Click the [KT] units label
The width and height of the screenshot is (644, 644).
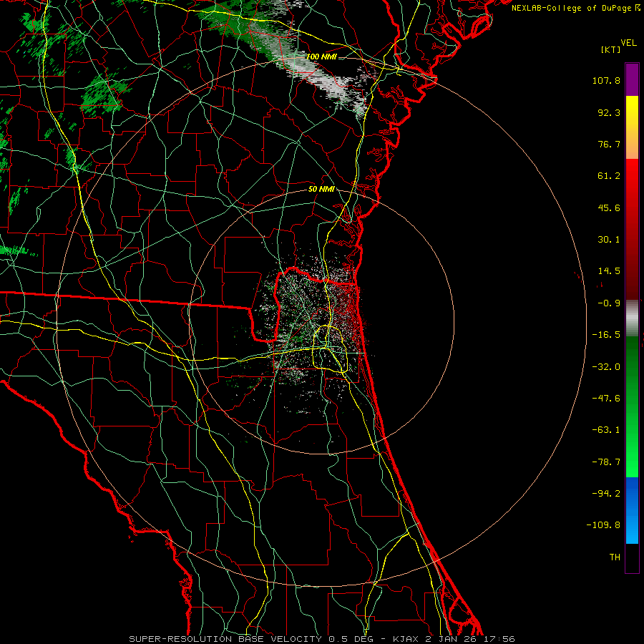pos(611,49)
